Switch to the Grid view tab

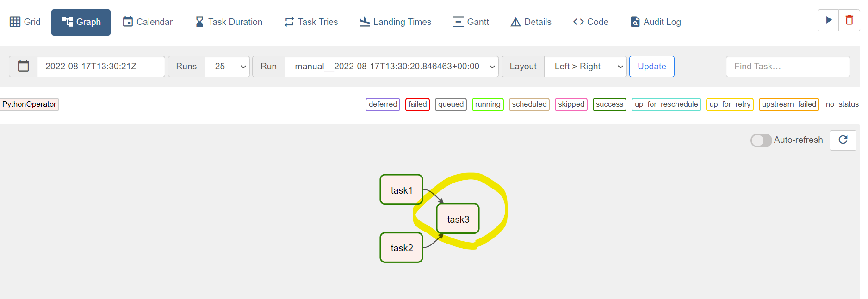click(x=25, y=22)
